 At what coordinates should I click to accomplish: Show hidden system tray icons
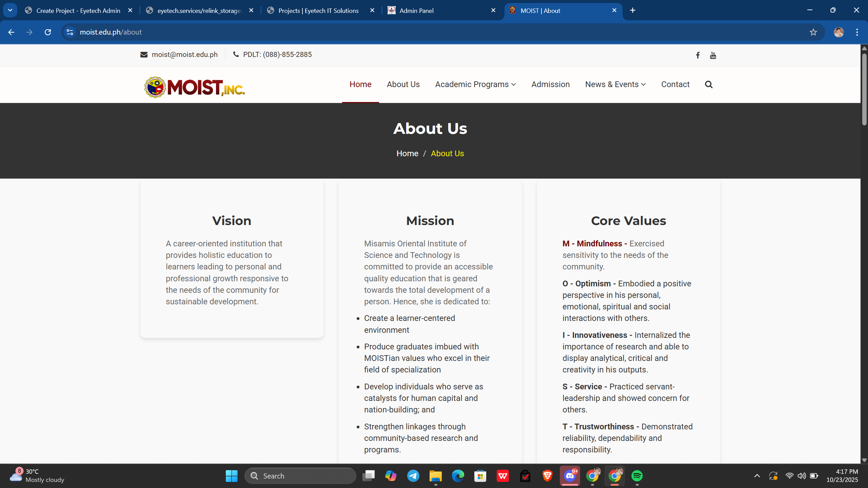(x=757, y=476)
